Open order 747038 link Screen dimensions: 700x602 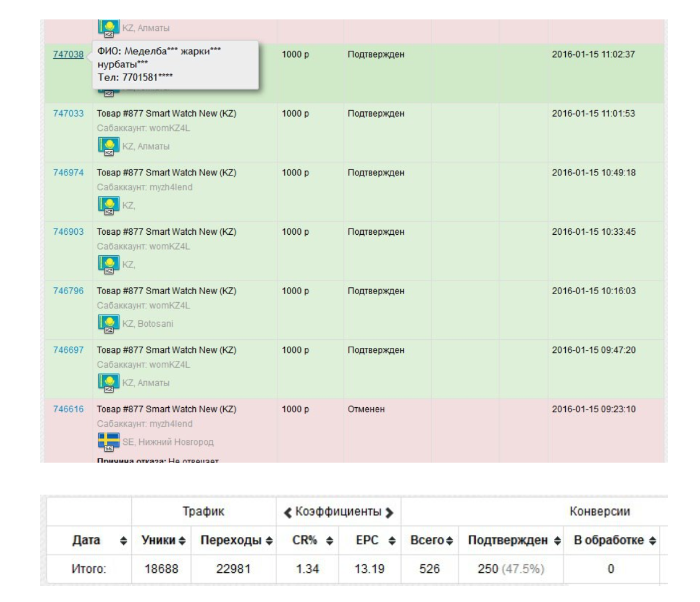pos(68,54)
